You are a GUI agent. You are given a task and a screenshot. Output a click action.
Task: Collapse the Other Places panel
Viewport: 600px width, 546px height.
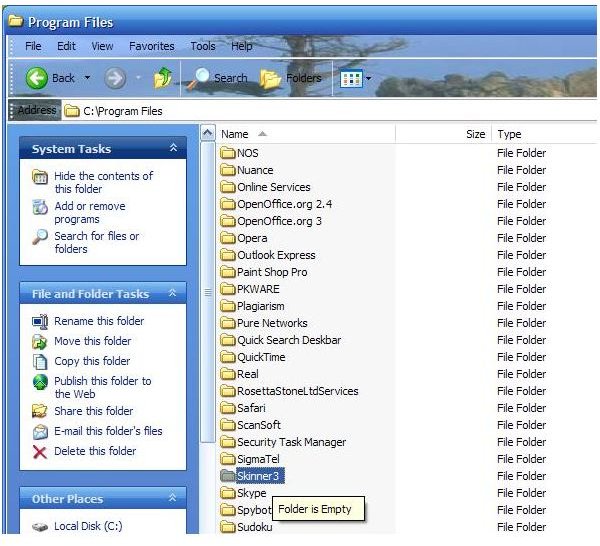(x=173, y=498)
